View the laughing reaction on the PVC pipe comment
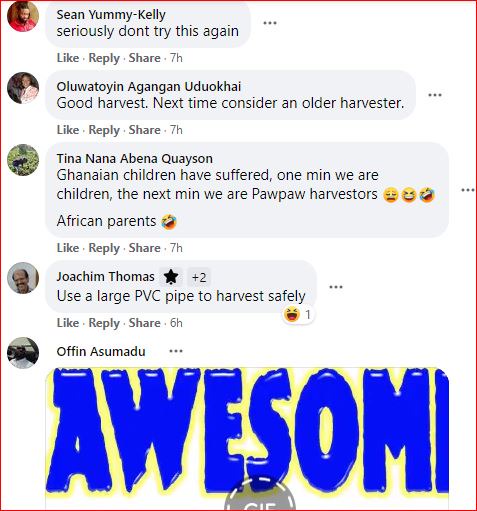 [x=298, y=314]
